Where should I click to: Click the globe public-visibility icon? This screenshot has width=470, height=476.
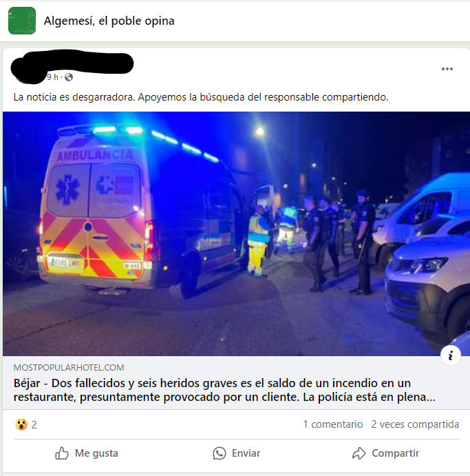69,77
